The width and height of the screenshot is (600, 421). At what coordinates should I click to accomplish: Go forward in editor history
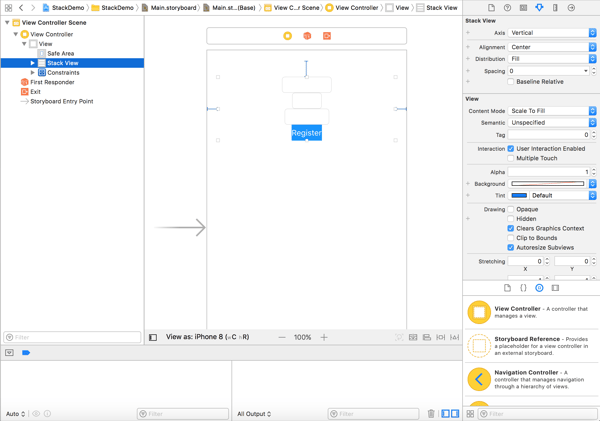click(33, 8)
